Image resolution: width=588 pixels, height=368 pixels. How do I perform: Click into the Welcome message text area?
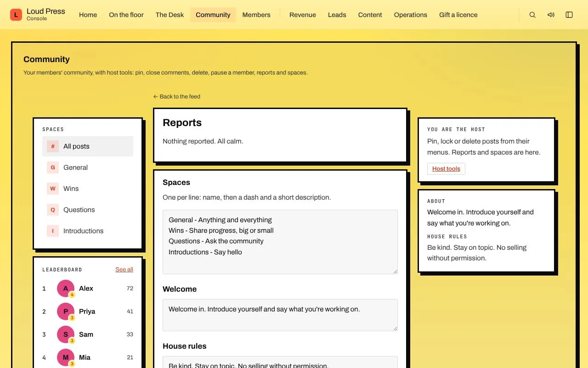click(x=280, y=315)
